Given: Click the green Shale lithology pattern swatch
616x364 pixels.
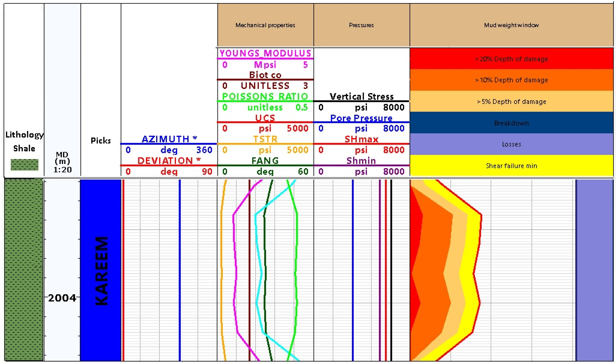Looking at the screenshot, I should click(24, 165).
